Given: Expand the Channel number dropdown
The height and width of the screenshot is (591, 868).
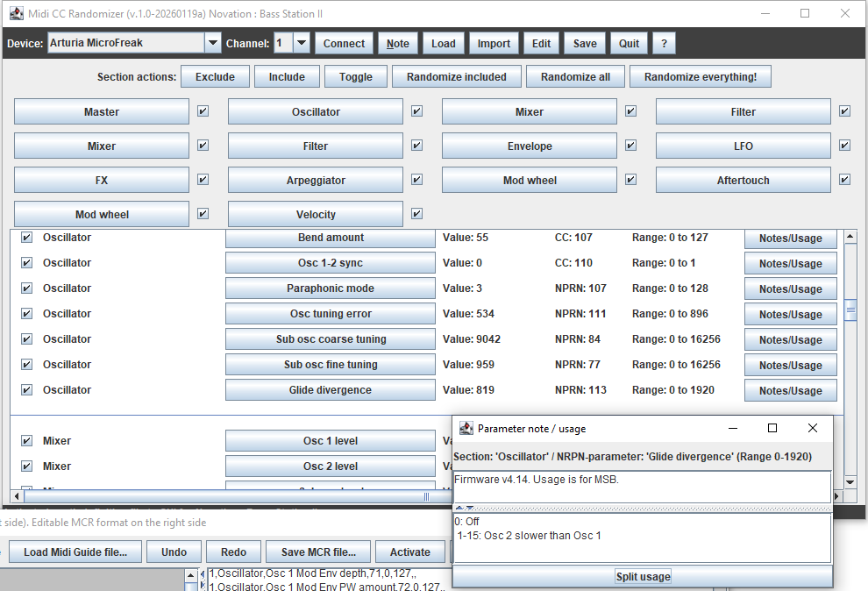Looking at the screenshot, I should click(301, 43).
